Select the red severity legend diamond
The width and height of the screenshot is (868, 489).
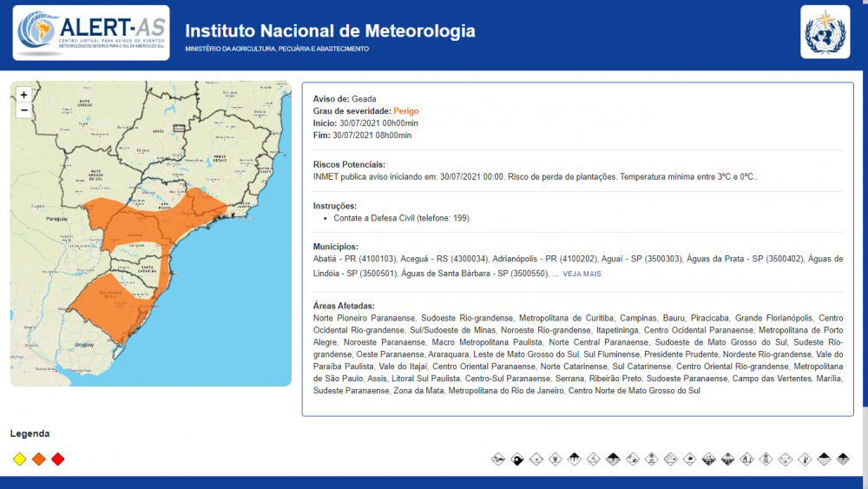pyautogui.click(x=58, y=459)
